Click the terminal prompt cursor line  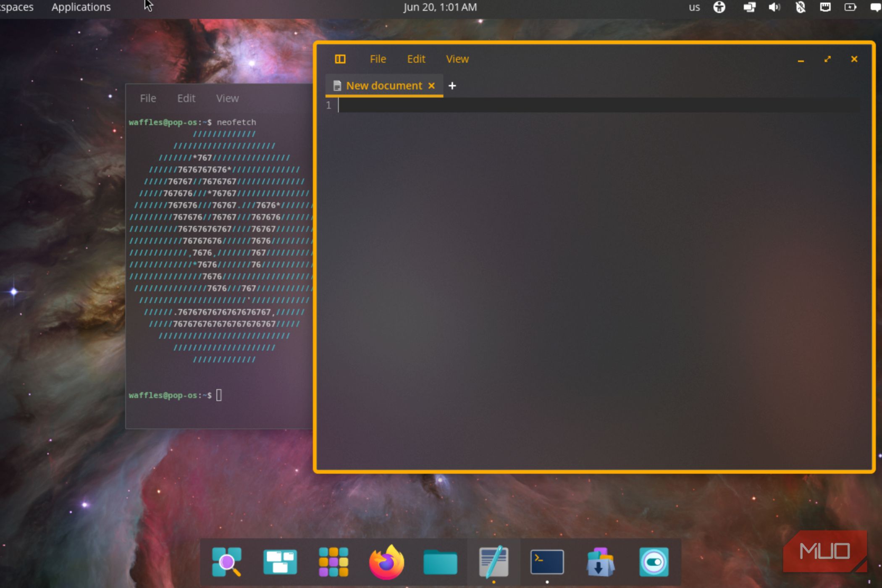(x=219, y=395)
